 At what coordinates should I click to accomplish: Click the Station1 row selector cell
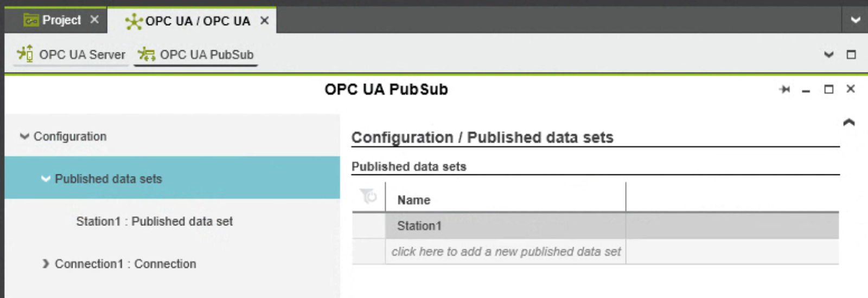[x=368, y=226]
